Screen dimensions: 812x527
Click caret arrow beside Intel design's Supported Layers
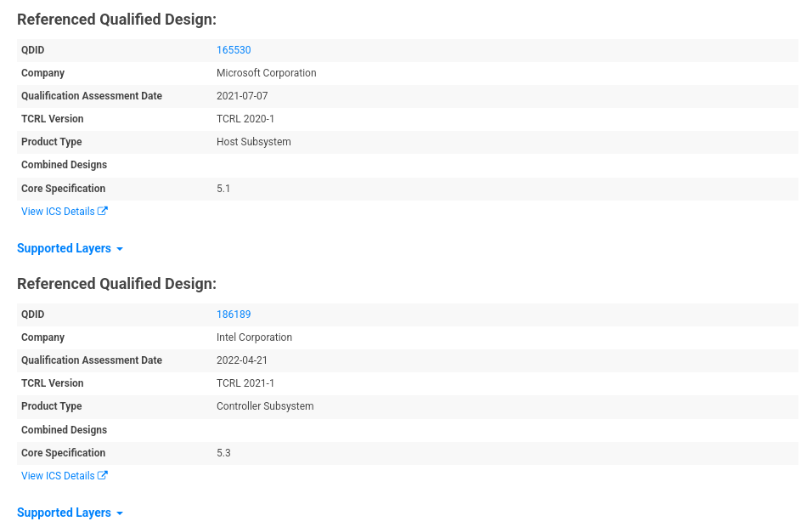tap(120, 513)
